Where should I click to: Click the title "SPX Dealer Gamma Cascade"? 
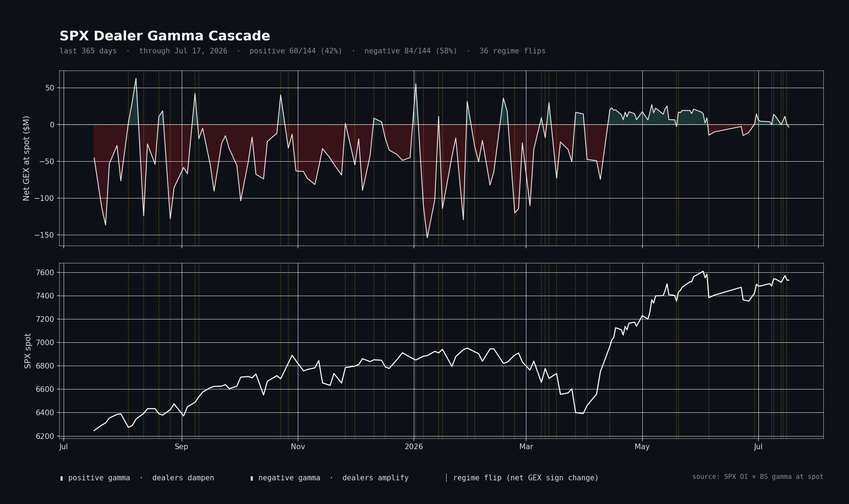(x=165, y=36)
